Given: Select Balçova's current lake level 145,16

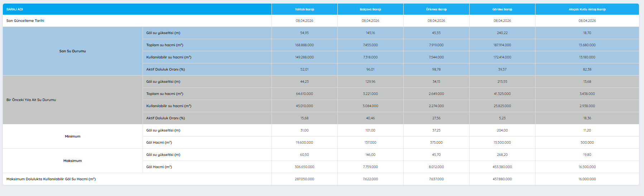Looking at the screenshot, I should tap(370, 33).
